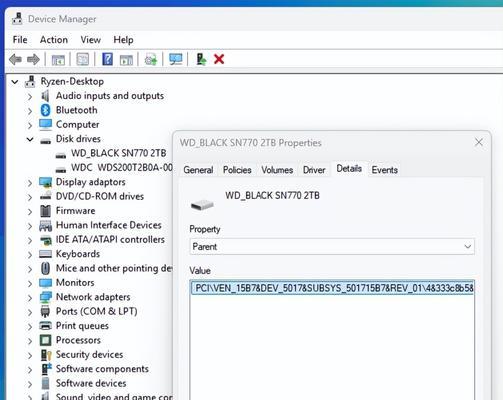Expand the Audio inputs and outputs category
Image resolution: width=503 pixels, height=400 pixels.
30,96
